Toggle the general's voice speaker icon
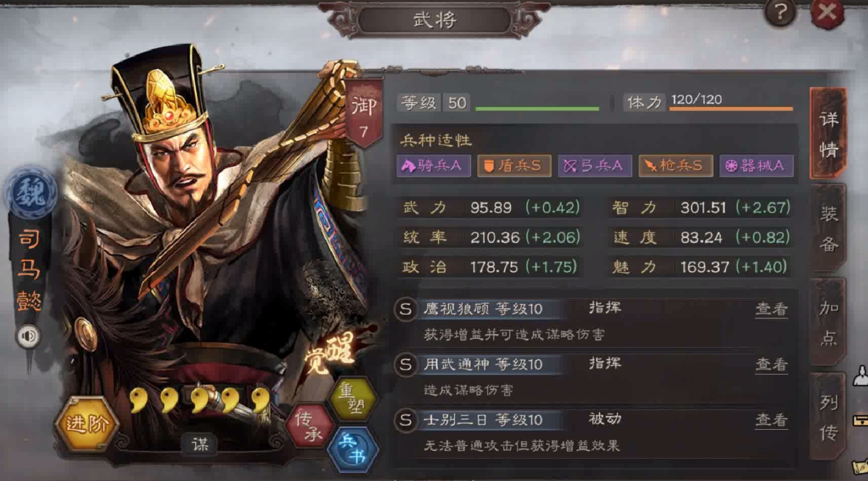Viewport: 868px width, 481px height. coord(28,337)
